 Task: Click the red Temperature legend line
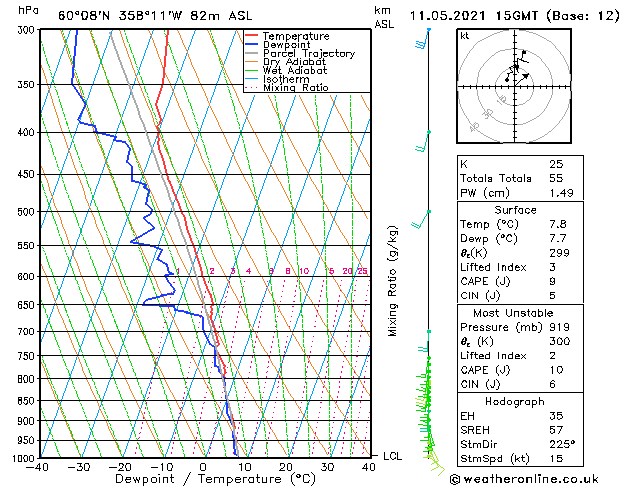(251, 36)
